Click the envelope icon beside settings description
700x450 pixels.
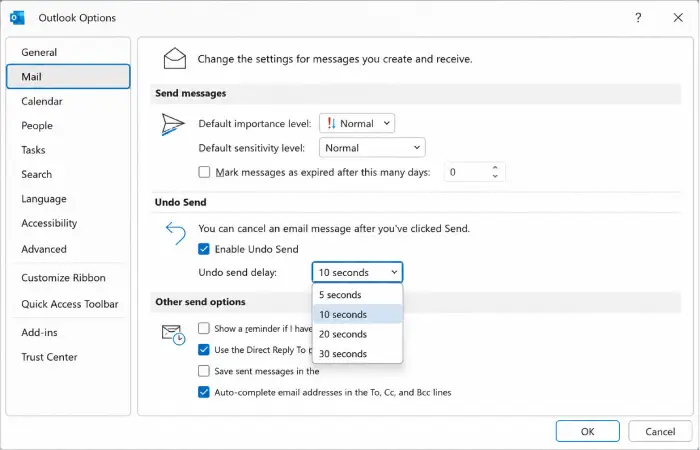175,58
